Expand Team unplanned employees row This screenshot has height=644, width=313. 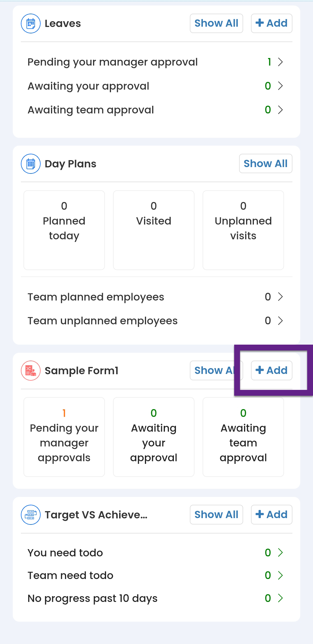coord(280,321)
